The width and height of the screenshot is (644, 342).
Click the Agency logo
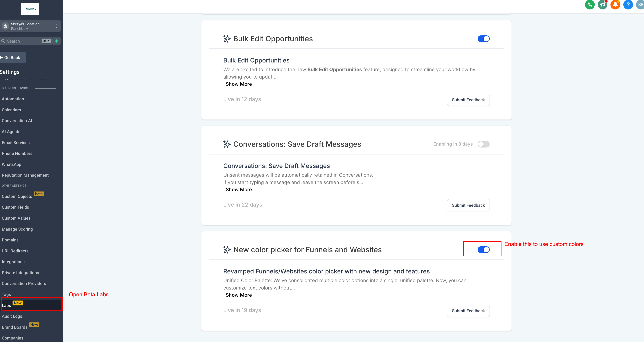[30, 9]
